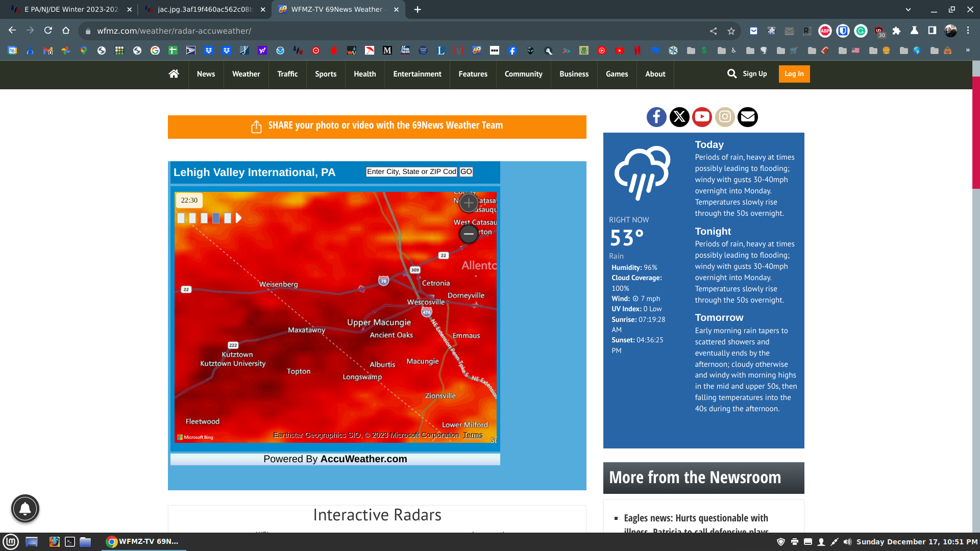
Task: Open the 69News YouTube icon
Action: tap(702, 117)
